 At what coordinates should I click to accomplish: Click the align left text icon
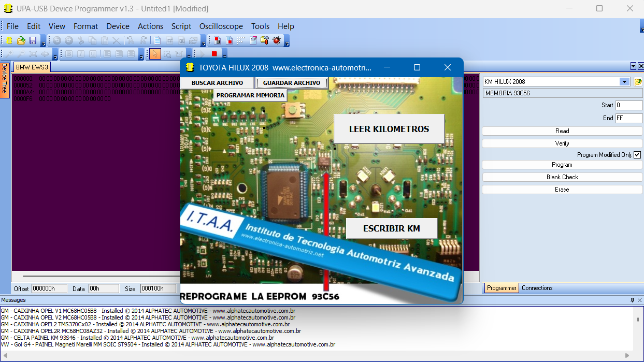pyautogui.click(x=107, y=53)
